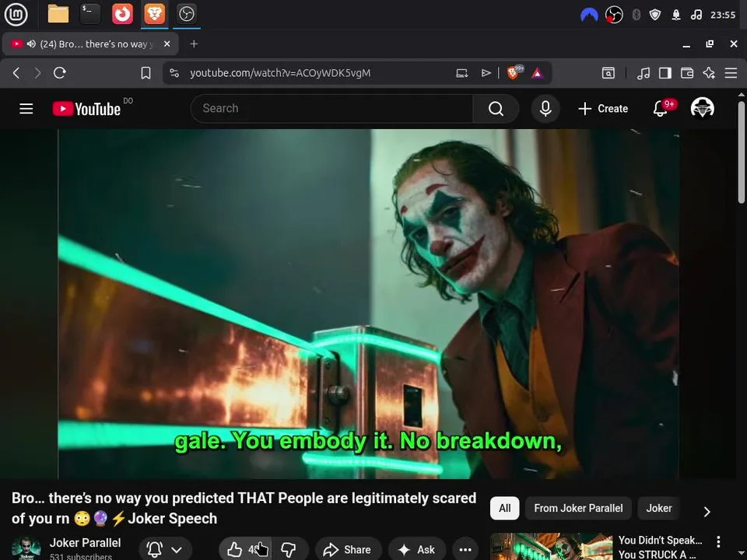Close the YouTube tab
Viewport: 747px width, 560px height.
coord(167,44)
